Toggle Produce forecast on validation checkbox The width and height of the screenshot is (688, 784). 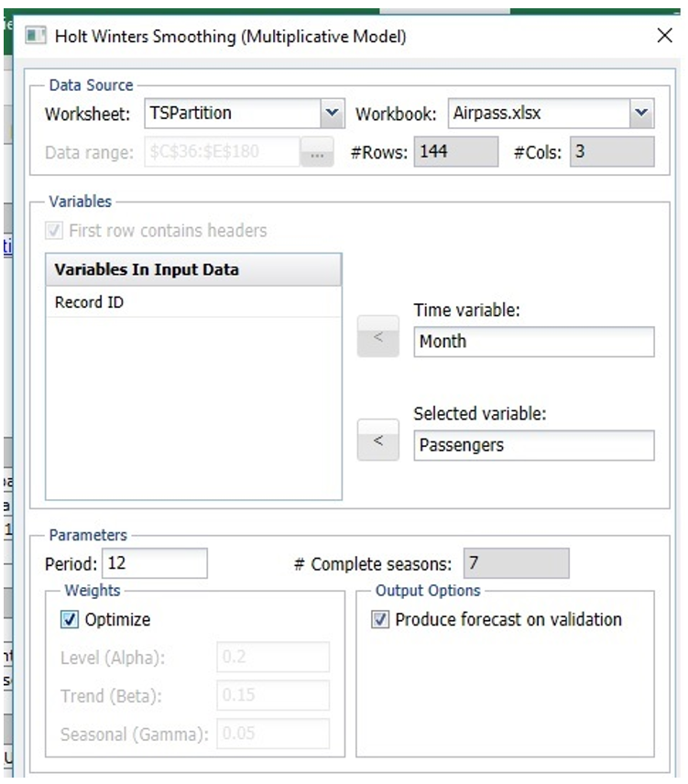380,620
